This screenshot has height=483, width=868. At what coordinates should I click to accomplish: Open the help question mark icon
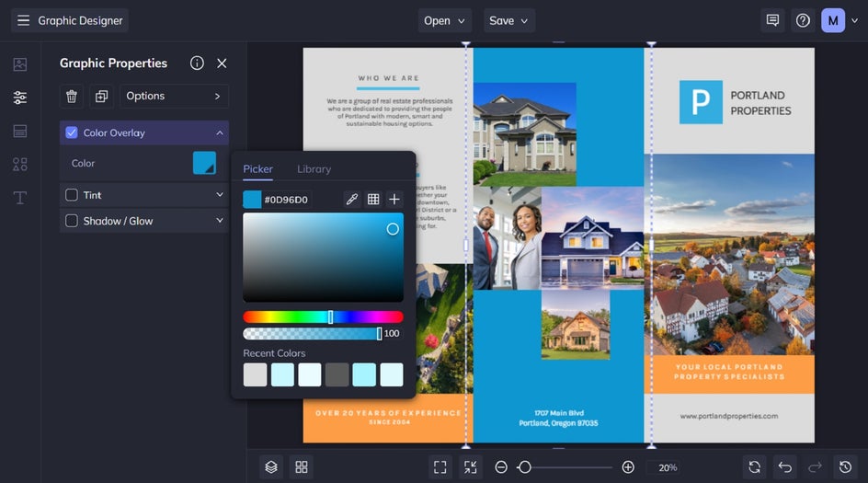tap(803, 20)
